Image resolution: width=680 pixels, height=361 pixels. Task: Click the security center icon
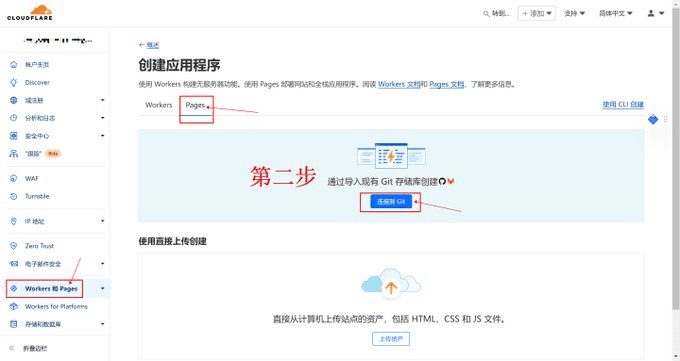point(13,136)
